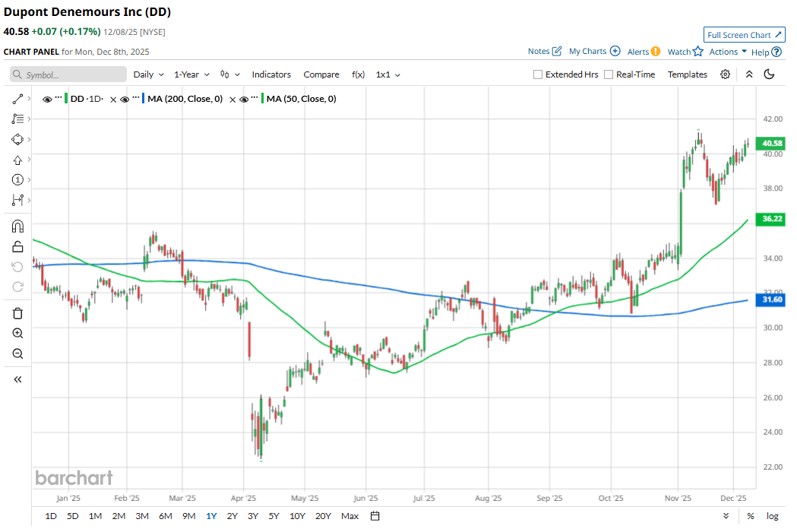
Task: Click the lock drawings icon
Action: click(x=18, y=246)
